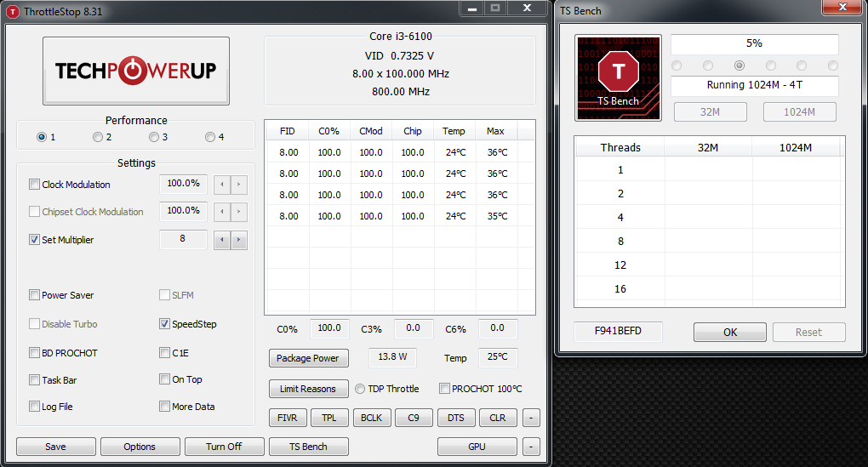Click the Save button
Screen dimensions: 868x467
click(x=55, y=447)
